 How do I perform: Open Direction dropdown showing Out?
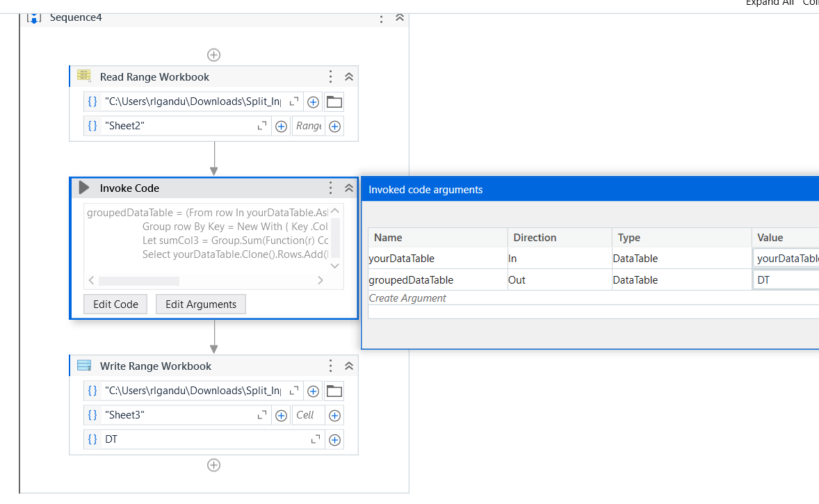pos(560,280)
